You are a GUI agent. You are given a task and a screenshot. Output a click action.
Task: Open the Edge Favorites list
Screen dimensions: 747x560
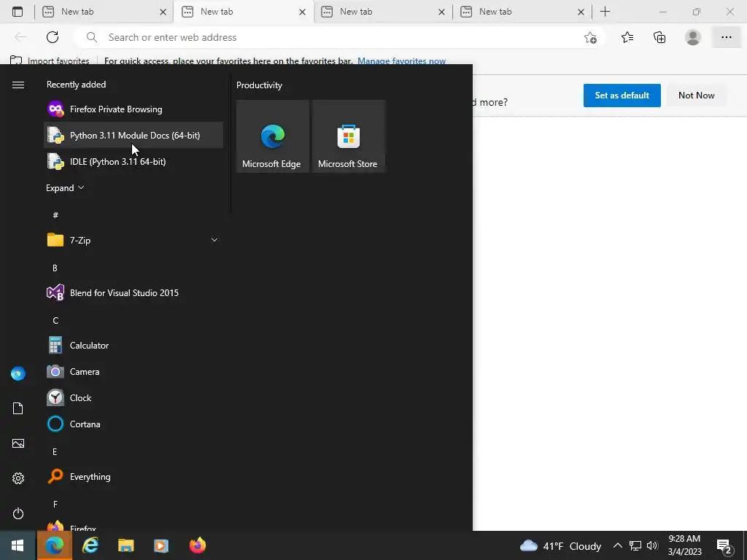coord(627,37)
